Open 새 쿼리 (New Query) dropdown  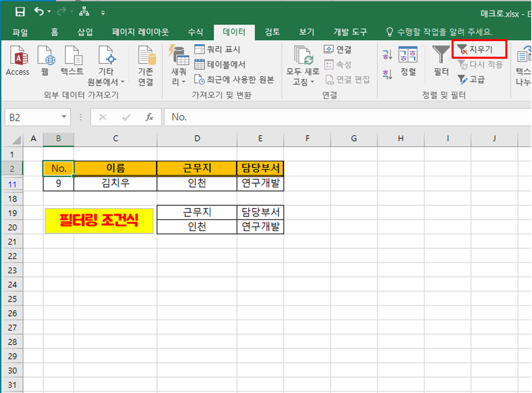click(178, 65)
